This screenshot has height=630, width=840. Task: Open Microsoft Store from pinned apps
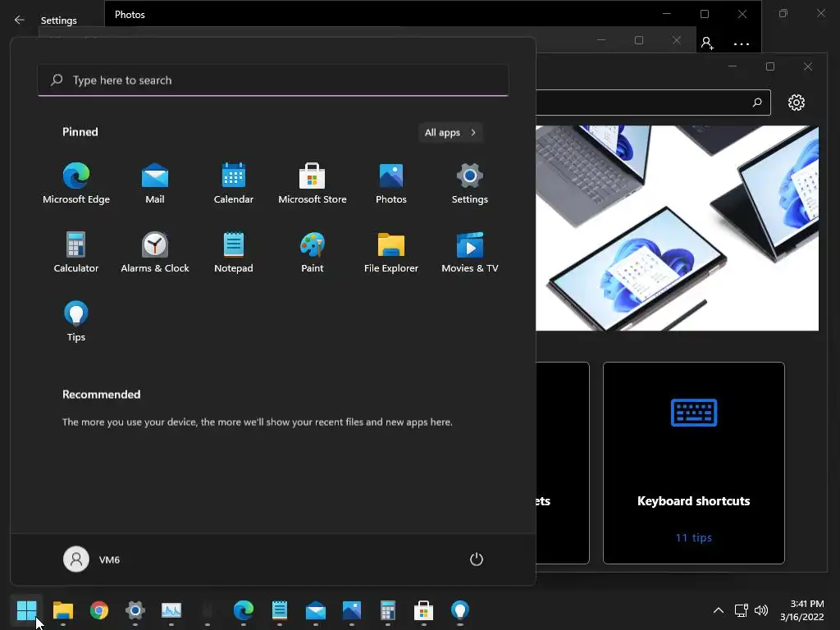coord(313,183)
